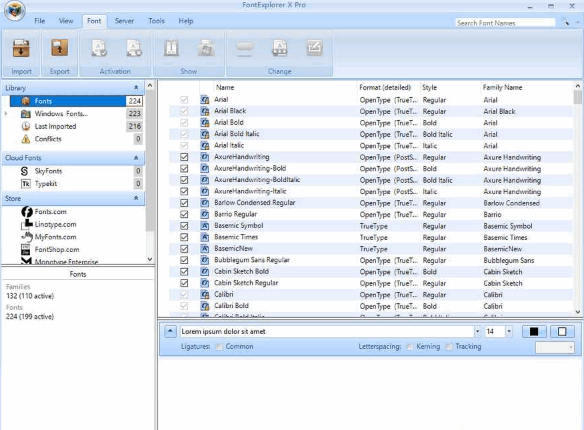
Task: Open the Tools menu
Action: pyautogui.click(x=156, y=21)
